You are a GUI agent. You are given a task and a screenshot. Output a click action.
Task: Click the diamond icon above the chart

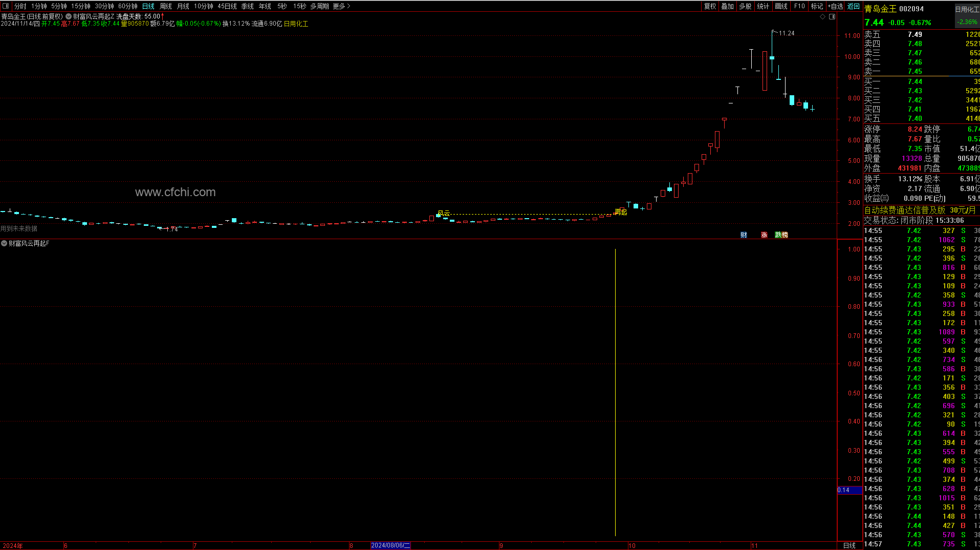823,17
